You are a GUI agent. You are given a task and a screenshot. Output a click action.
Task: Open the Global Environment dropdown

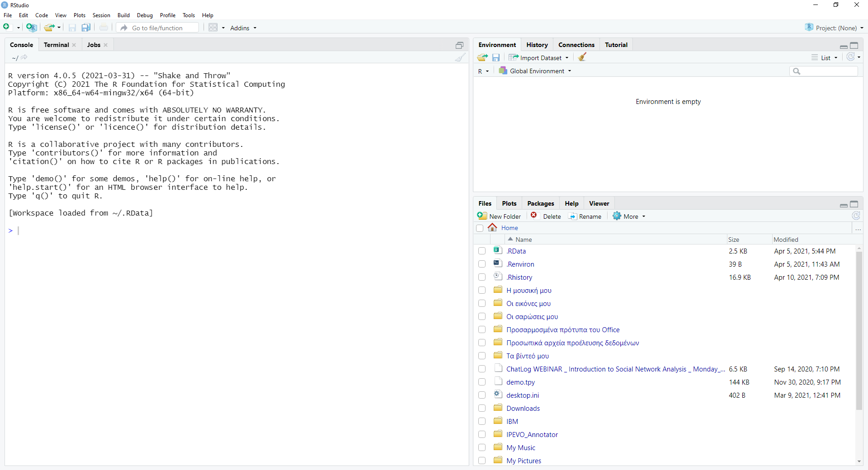point(535,71)
